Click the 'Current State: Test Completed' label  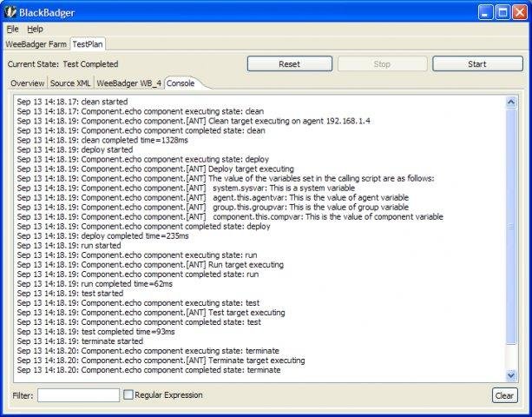(62, 64)
